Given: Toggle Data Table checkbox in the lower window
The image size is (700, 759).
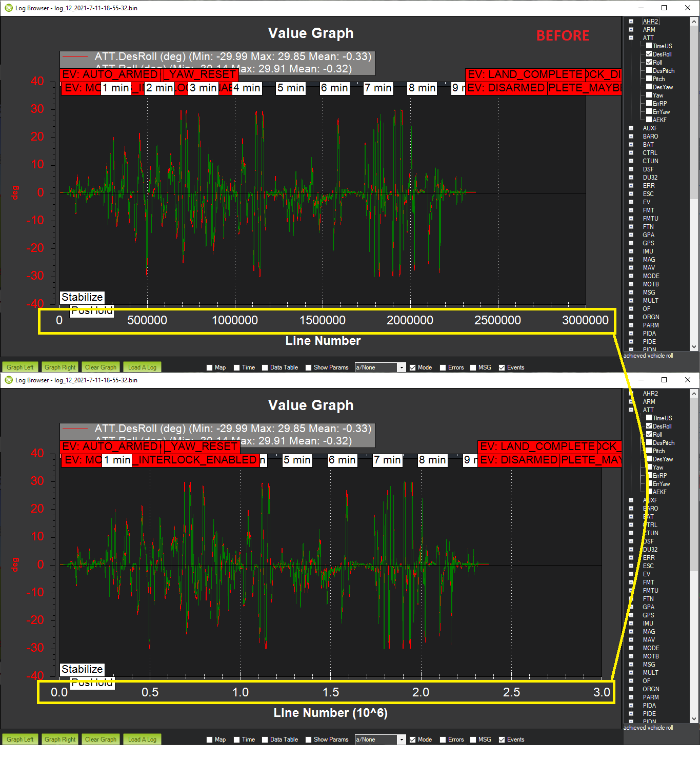Looking at the screenshot, I should coord(265,739).
